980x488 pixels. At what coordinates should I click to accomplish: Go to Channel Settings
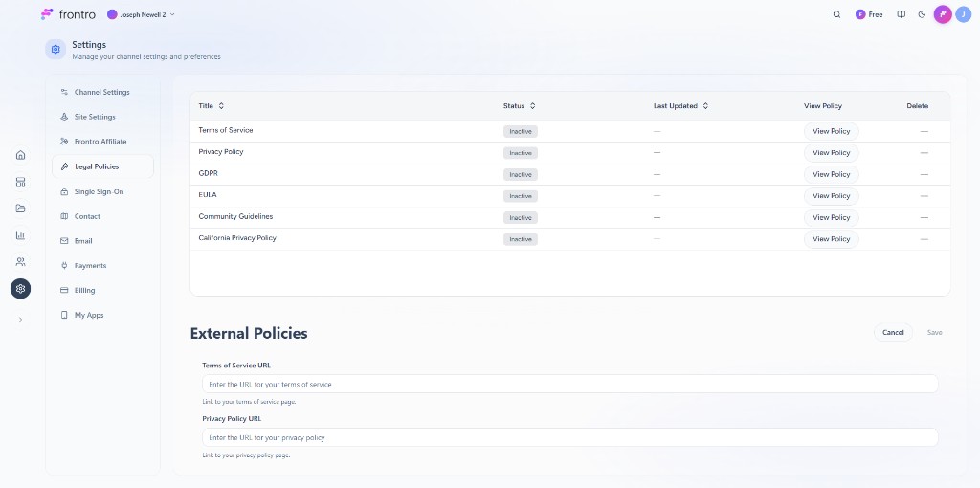[102, 92]
